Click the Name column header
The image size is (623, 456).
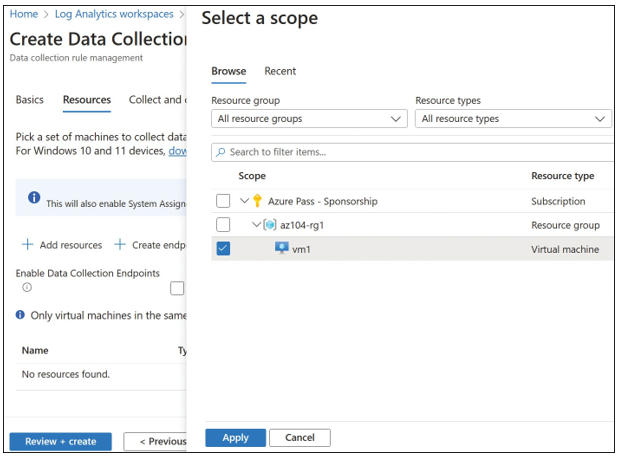tap(35, 350)
